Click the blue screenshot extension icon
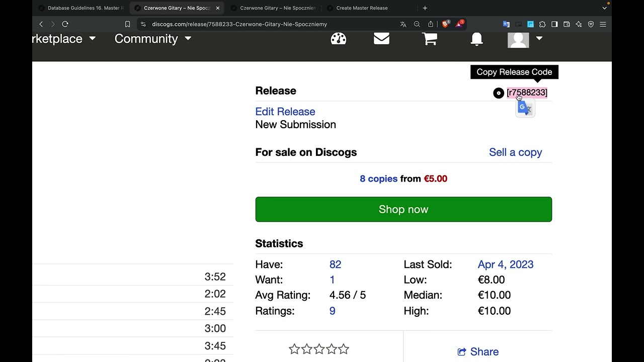This screenshot has height=362, width=644. point(530,24)
